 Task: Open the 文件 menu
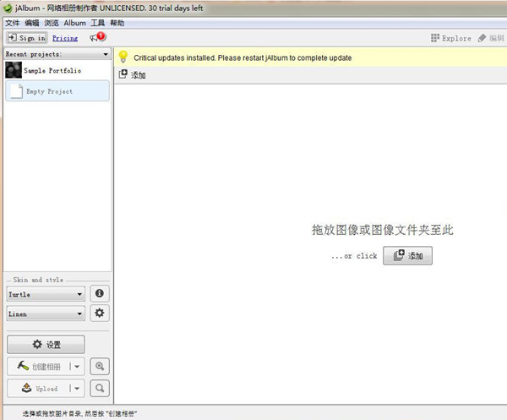click(x=13, y=23)
